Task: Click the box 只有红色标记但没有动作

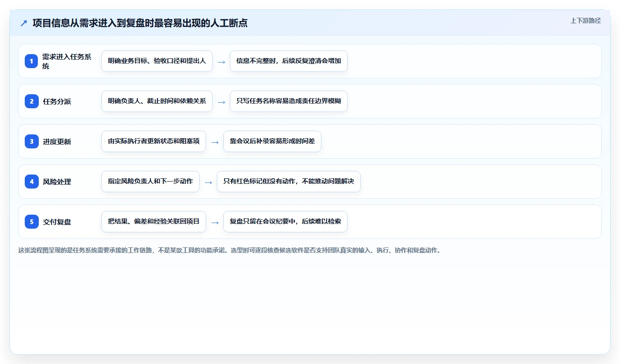Action: (x=289, y=182)
